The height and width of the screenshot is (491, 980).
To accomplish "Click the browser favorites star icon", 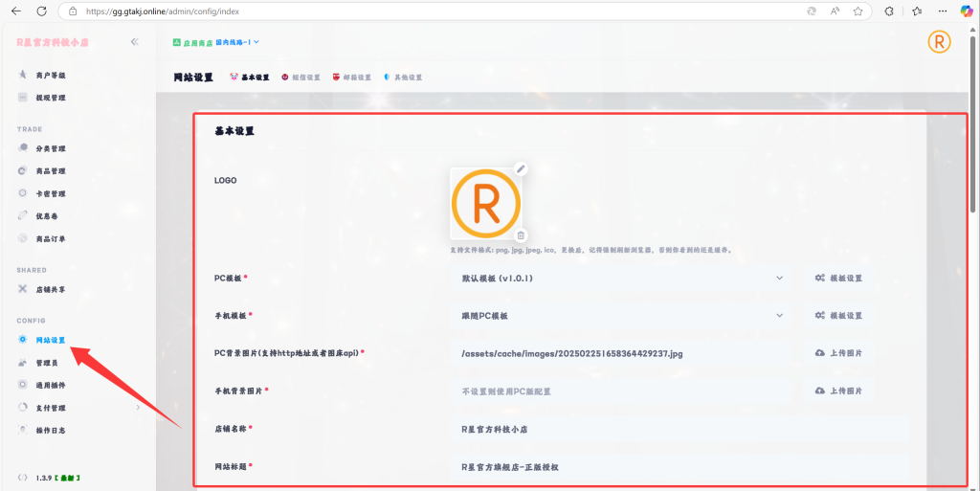I will click(x=857, y=11).
